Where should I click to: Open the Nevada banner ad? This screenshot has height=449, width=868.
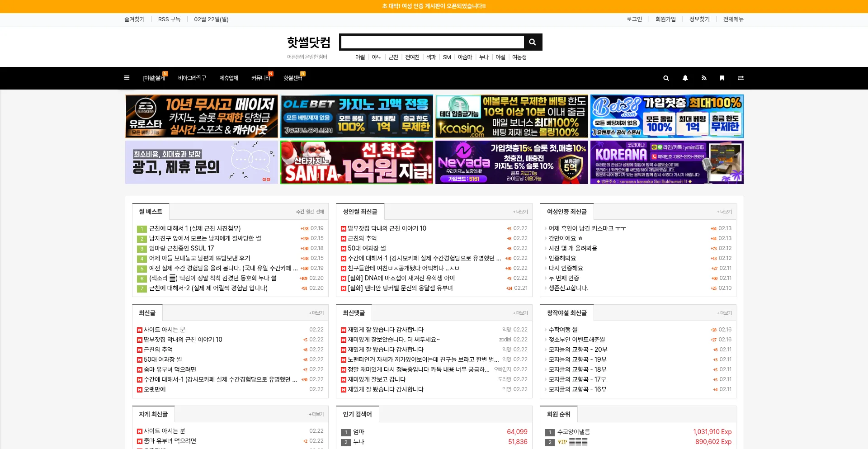pyautogui.click(x=512, y=162)
